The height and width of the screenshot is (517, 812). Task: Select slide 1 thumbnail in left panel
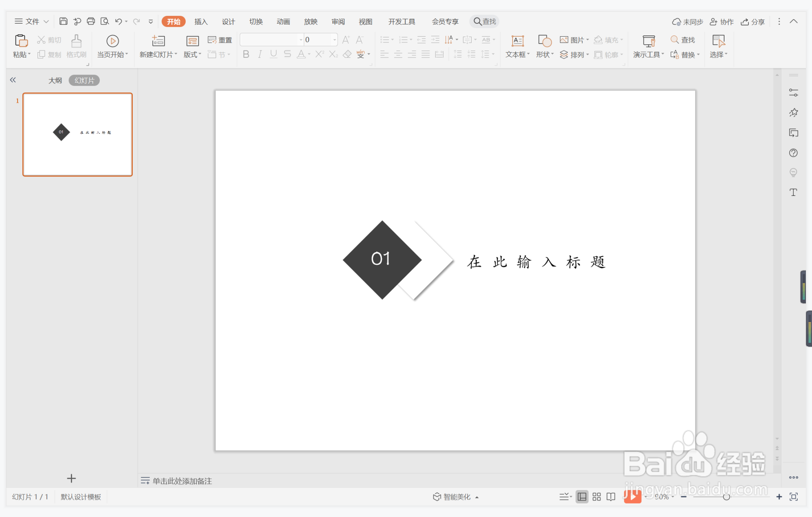(x=77, y=134)
